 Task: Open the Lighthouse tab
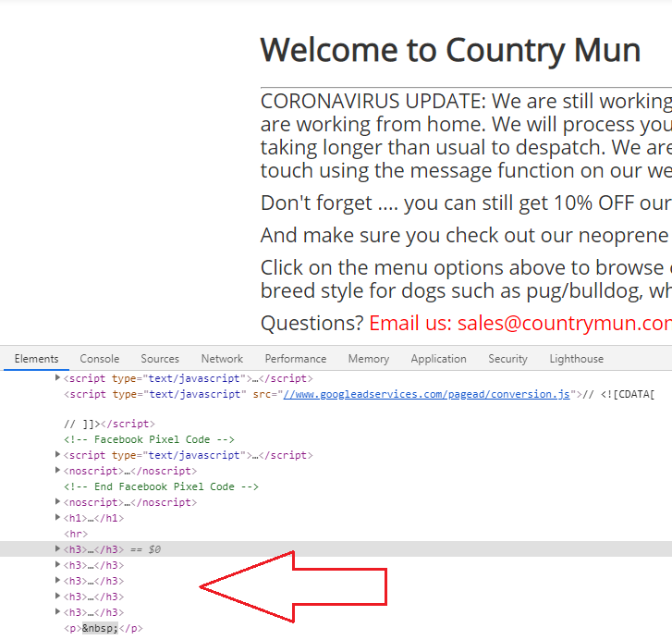coord(577,359)
